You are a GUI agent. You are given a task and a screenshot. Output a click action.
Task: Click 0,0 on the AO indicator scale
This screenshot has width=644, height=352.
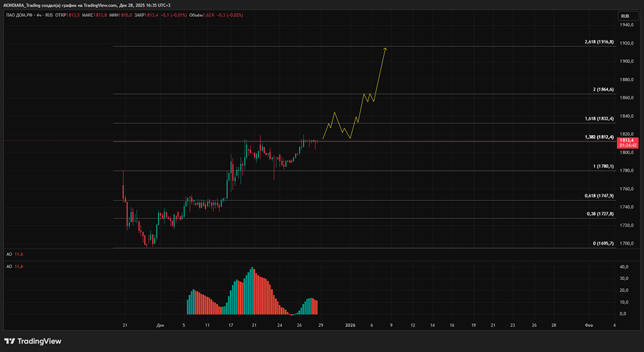point(623,314)
